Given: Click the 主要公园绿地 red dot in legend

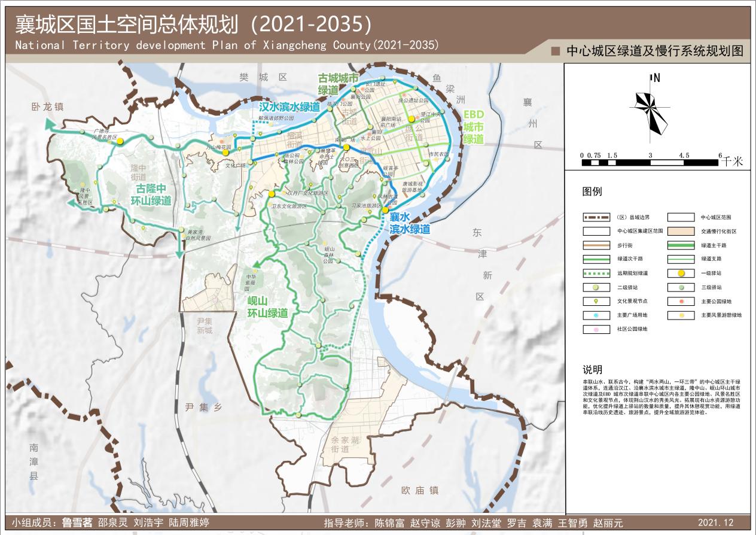Looking at the screenshot, I should (681, 301).
